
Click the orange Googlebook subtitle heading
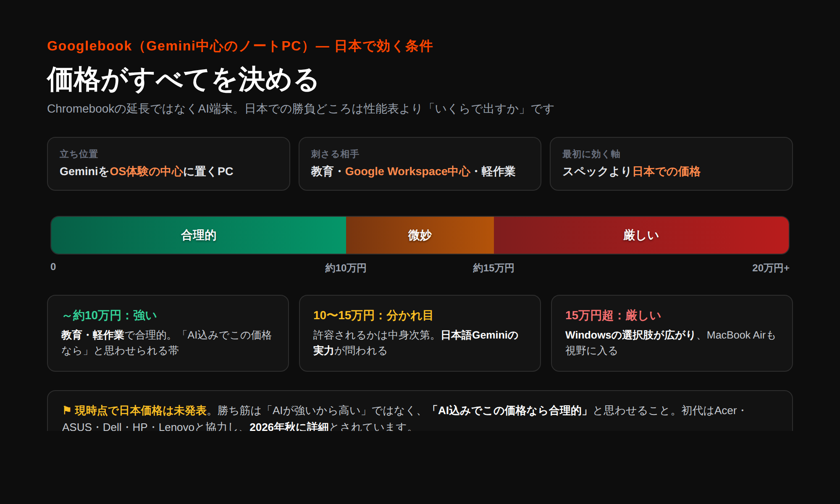pyautogui.click(x=240, y=46)
